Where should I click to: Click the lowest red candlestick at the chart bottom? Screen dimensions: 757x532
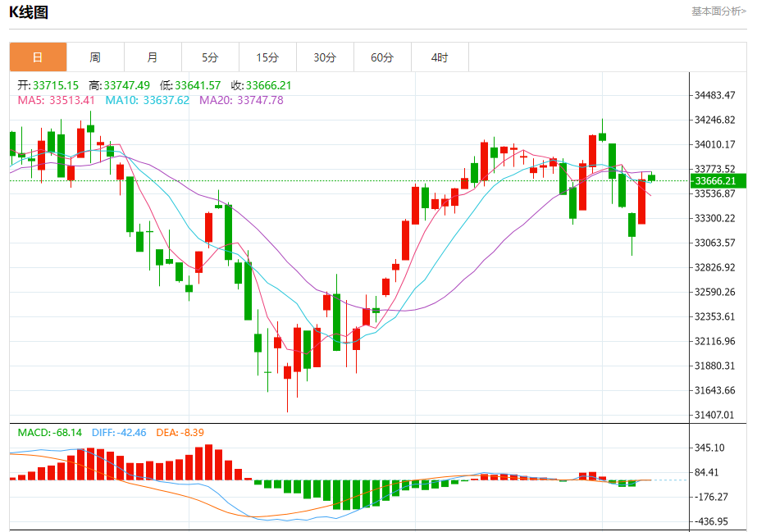point(287,372)
